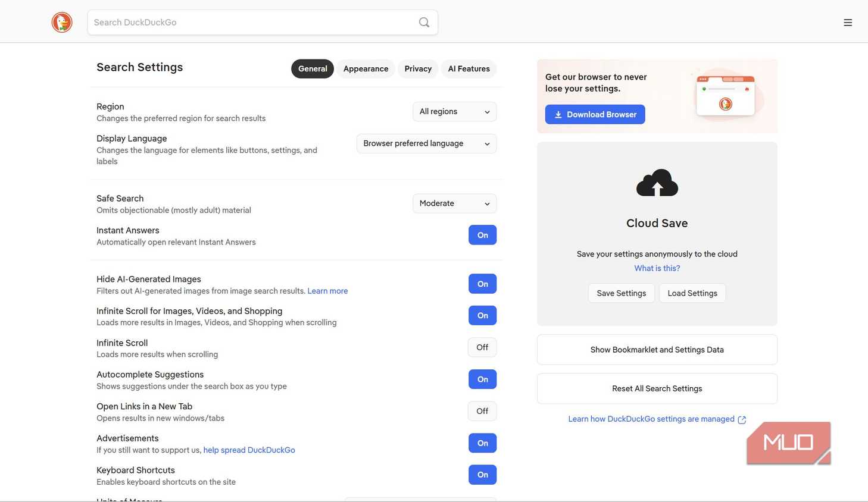Toggle Autocomplete Suggestions off
The height and width of the screenshot is (502, 868).
pyautogui.click(x=482, y=379)
